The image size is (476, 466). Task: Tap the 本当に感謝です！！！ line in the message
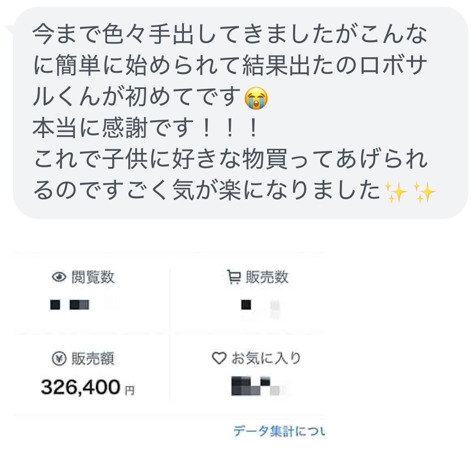coord(146,129)
